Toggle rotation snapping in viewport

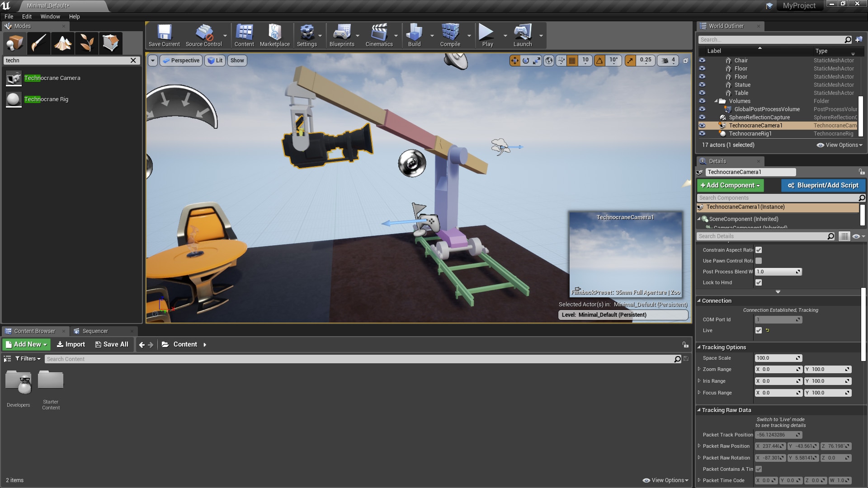point(599,61)
